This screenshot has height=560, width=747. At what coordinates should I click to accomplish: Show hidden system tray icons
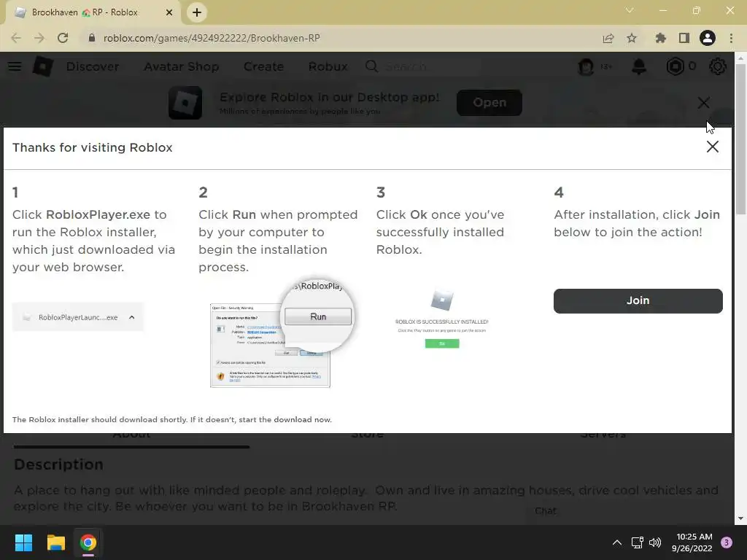point(617,542)
